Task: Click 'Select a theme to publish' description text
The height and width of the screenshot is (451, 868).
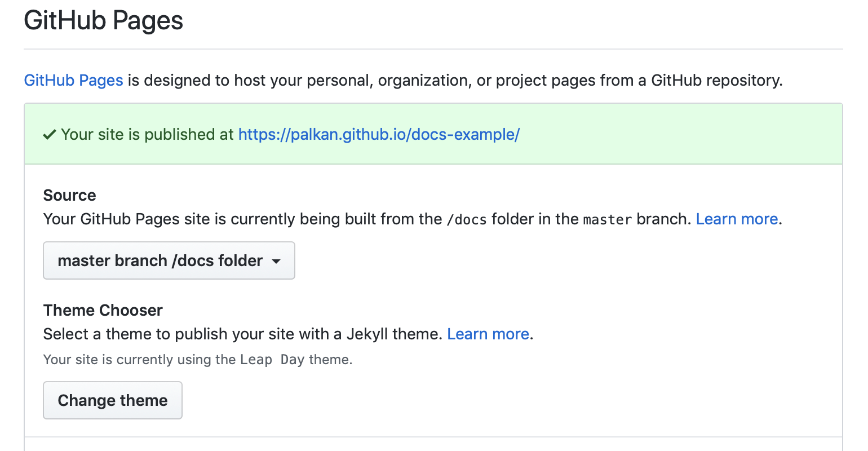Action: coord(243,334)
